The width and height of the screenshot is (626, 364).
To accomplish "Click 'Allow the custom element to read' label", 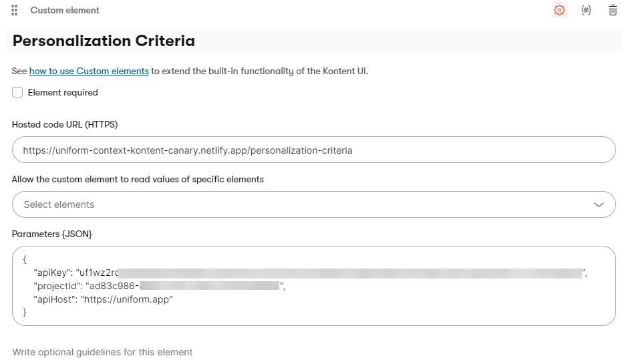I will [x=138, y=179].
